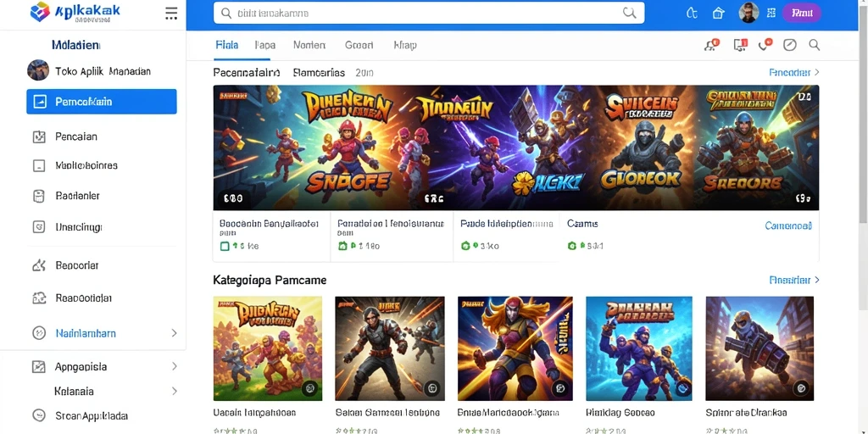Open the second info card, rated 1 180

point(392,236)
